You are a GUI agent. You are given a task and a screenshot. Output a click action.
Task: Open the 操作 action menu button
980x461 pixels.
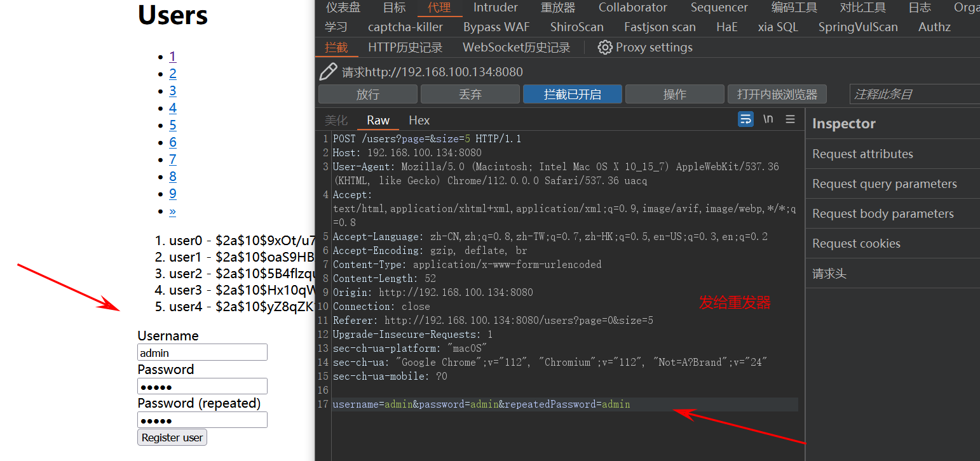(x=675, y=94)
